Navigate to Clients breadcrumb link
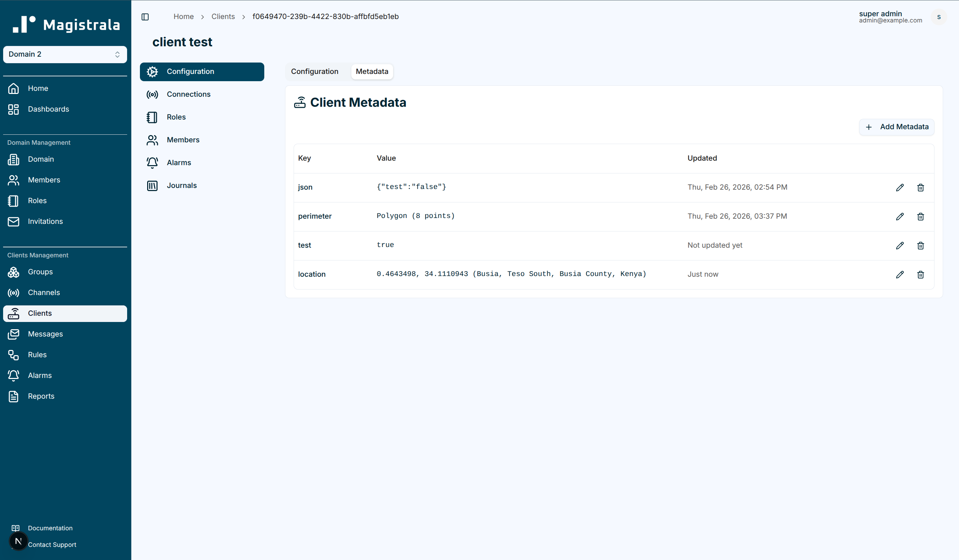 pyautogui.click(x=223, y=17)
